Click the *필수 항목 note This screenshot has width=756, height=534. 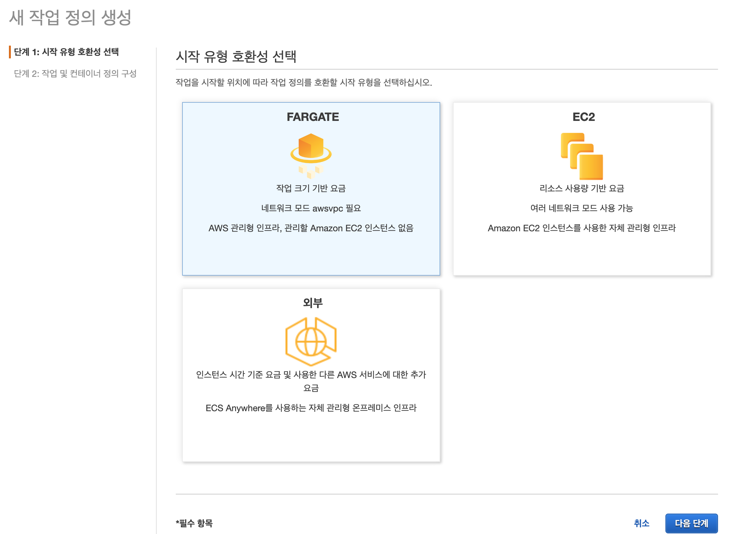coord(194,523)
